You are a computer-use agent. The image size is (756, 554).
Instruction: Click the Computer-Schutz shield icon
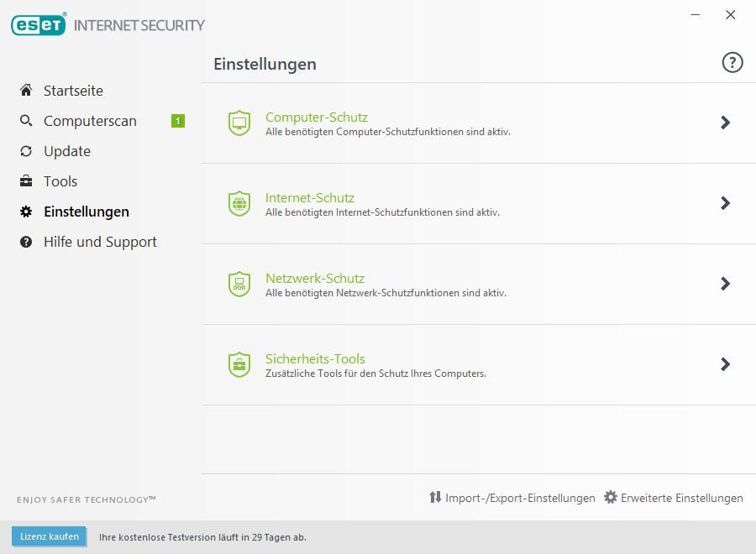pyautogui.click(x=239, y=123)
